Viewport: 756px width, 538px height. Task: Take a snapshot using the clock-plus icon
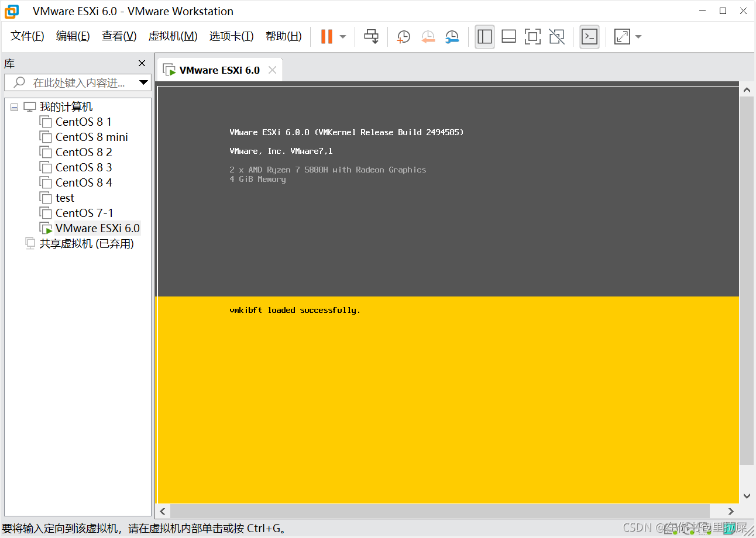pos(403,36)
